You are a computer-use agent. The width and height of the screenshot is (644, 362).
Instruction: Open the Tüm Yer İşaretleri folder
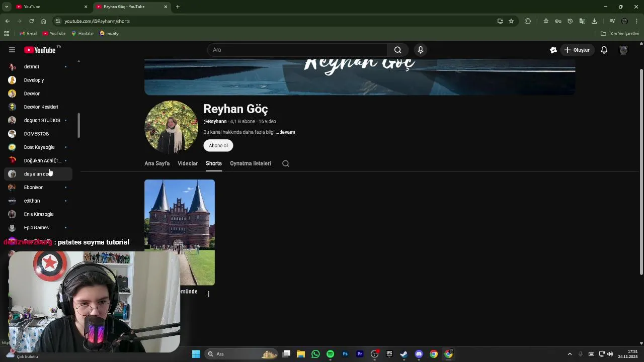pyautogui.click(x=620, y=33)
